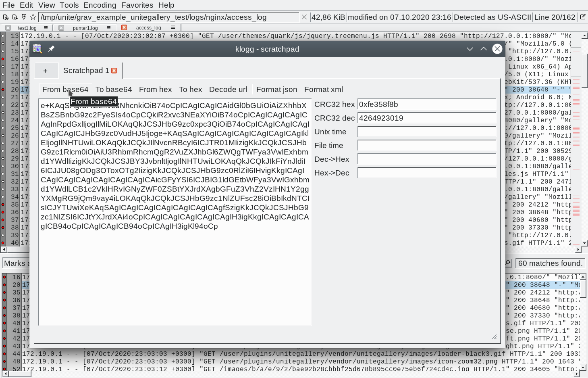Open the Favorites menu
The width and height of the screenshot is (588, 378).
pos(137,5)
